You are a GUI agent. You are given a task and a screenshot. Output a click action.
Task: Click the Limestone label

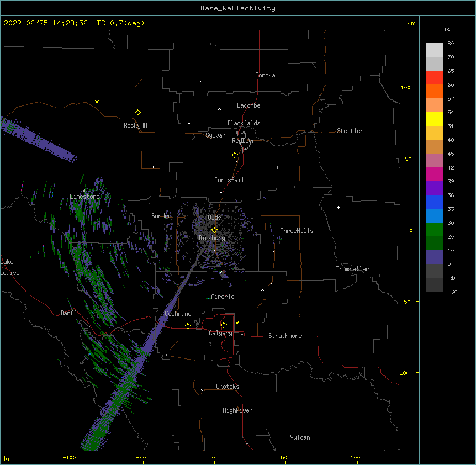click(x=84, y=197)
